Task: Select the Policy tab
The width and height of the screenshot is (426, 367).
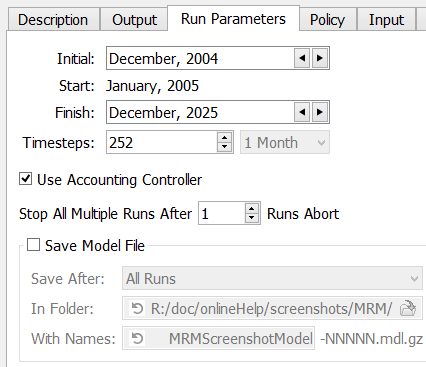Action: [x=327, y=20]
